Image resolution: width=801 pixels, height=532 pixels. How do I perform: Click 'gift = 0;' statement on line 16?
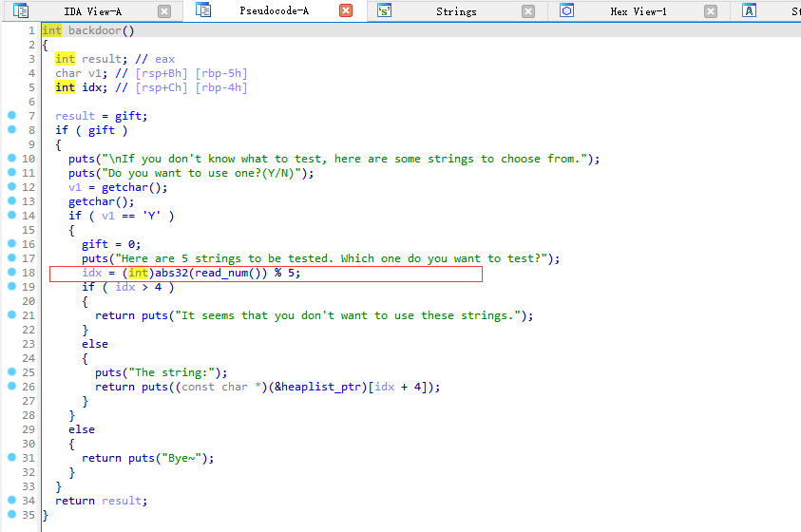click(x=111, y=244)
